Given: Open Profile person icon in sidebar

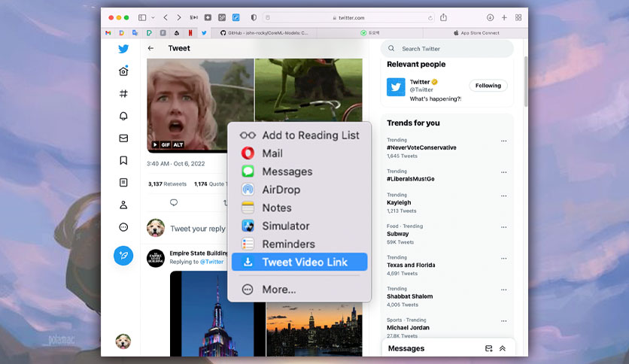Looking at the screenshot, I should (x=123, y=205).
